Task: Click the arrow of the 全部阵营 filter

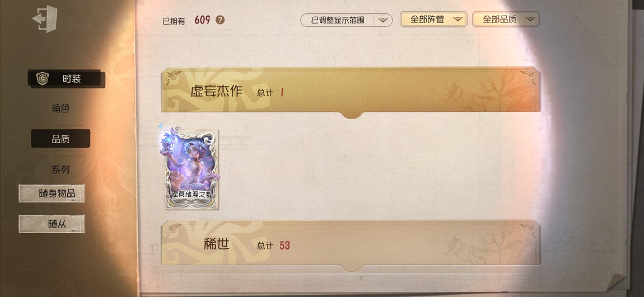Action: (458, 19)
